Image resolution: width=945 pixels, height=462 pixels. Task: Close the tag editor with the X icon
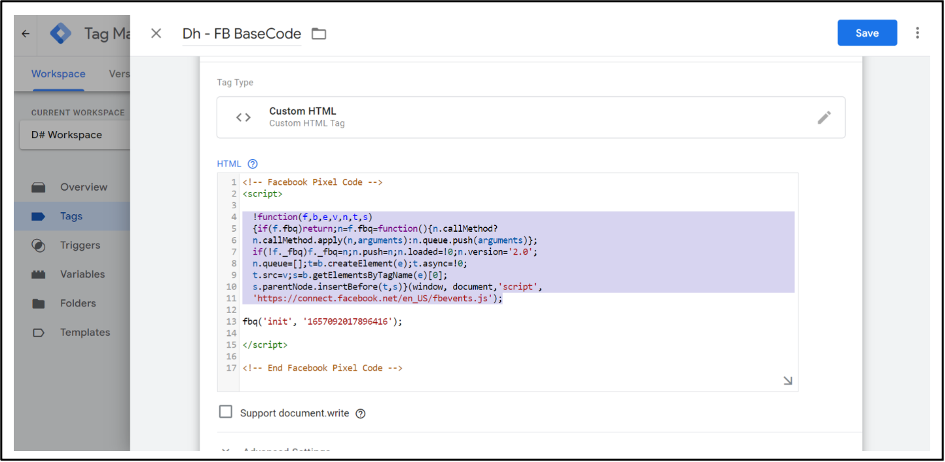[x=156, y=33]
